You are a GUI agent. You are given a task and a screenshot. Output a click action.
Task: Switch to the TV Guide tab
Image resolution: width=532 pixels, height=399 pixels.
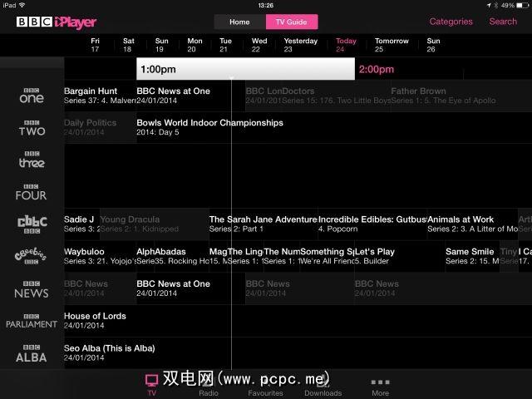[x=292, y=22]
